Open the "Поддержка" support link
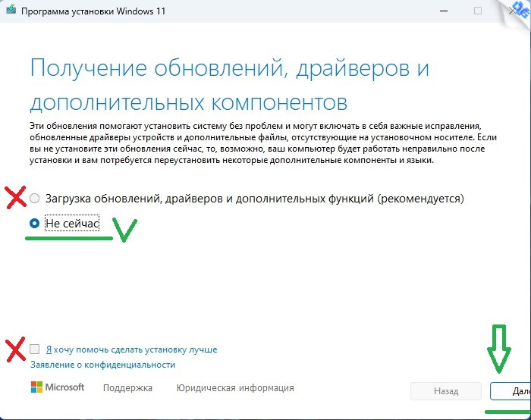 point(127,388)
